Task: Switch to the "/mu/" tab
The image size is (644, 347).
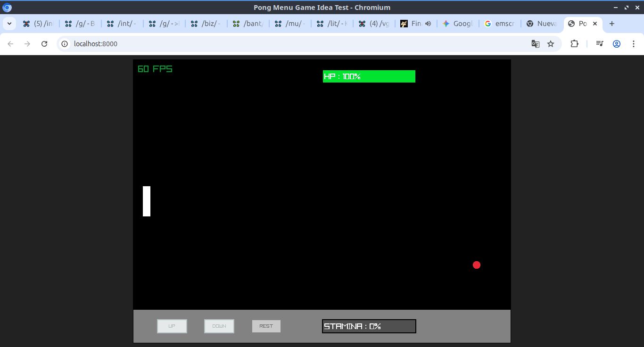Action: click(x=290, y=24)
